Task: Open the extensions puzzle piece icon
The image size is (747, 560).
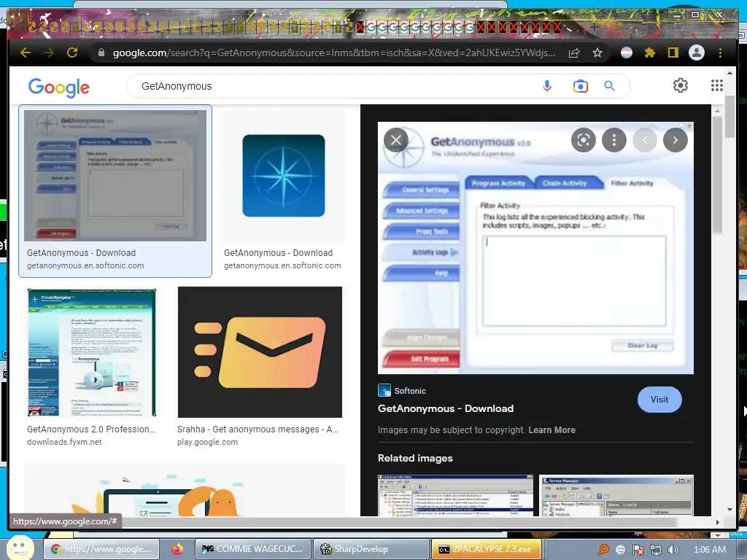Action: (650, 52)
